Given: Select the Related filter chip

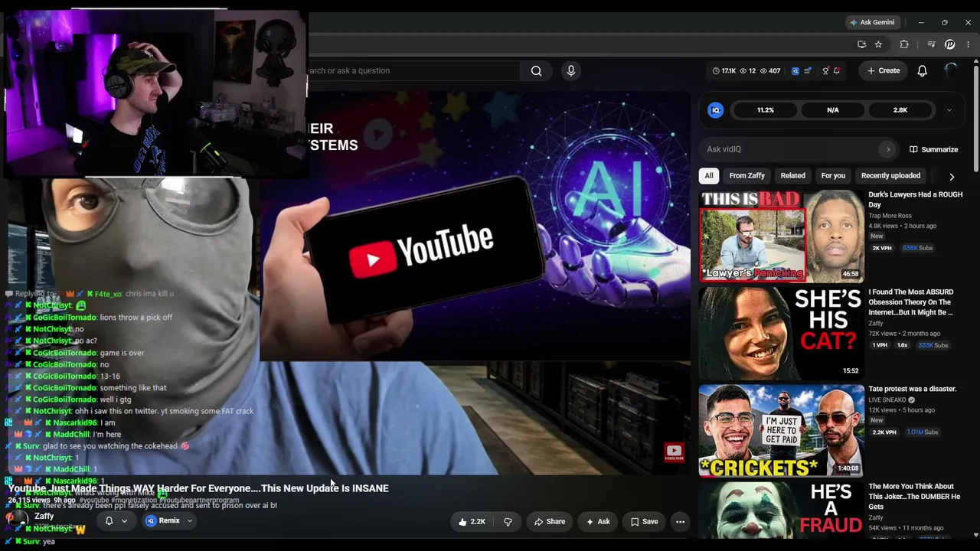Looking at the screenshot, I should 793,176.
